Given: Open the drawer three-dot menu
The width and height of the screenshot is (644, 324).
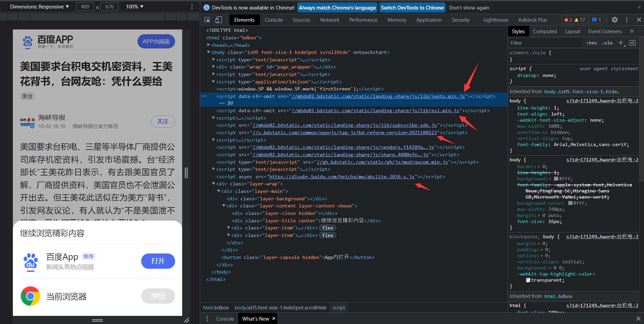Looking at the screenshot, I should click(x=207, y=319).
